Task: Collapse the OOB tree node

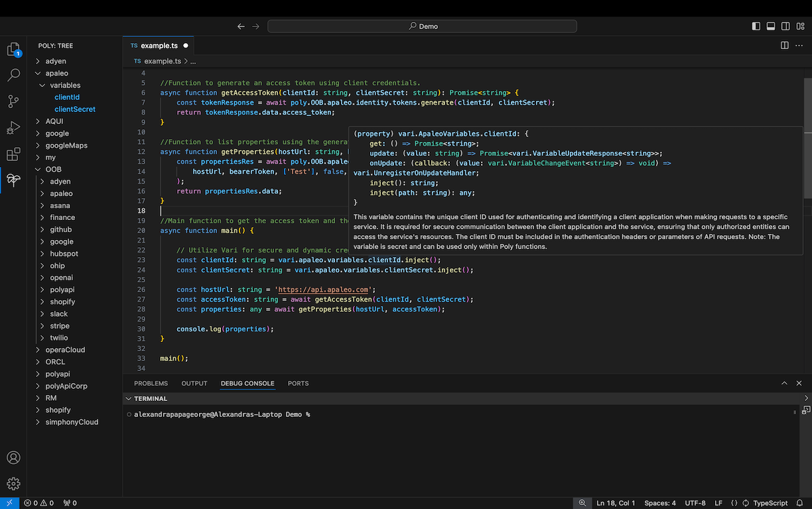Action: (53, 169)
